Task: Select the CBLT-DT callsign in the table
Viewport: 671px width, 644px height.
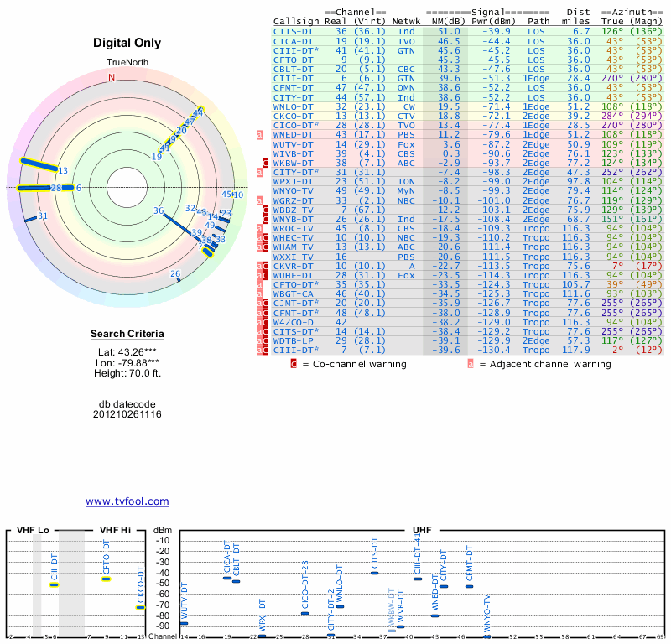Action: [293, 69]
